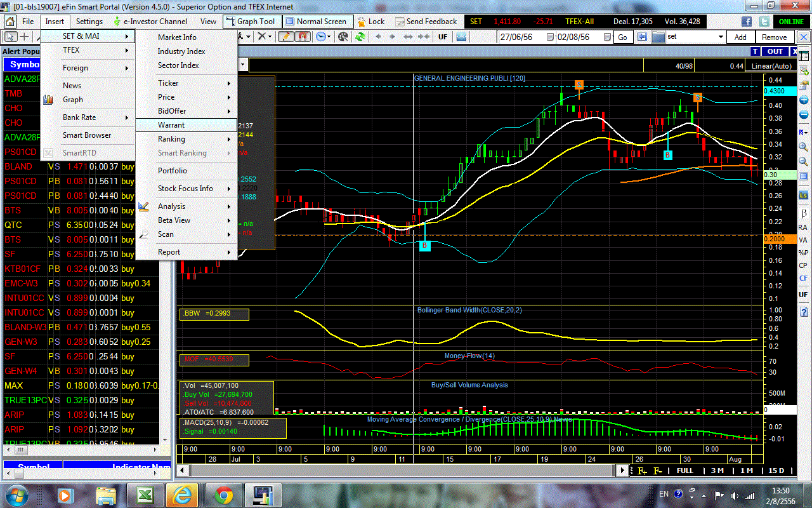Viewport: 812px width, 508px height.
Task: Open Internet Explorer from the taskbar
Action: [x=183, y=495]
